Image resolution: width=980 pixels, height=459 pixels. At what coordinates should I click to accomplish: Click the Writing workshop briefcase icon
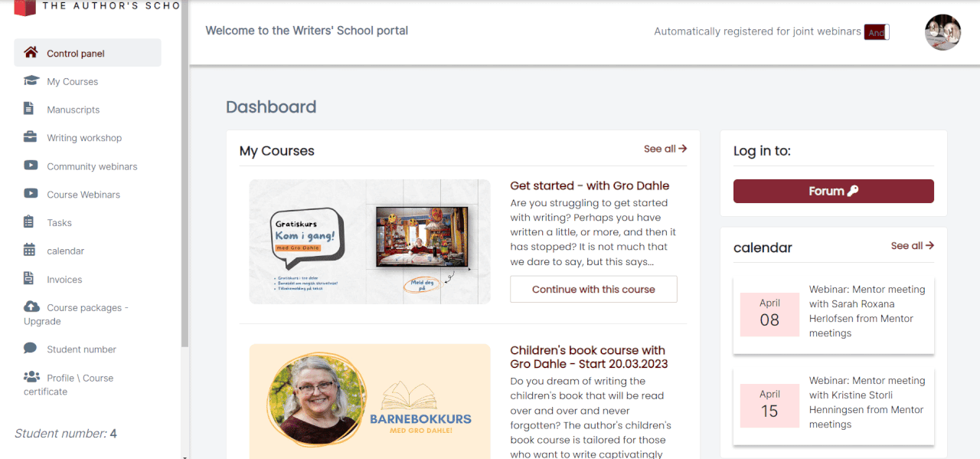tap(30, 137)
